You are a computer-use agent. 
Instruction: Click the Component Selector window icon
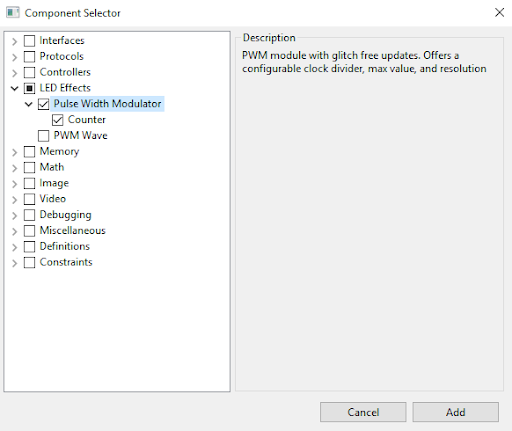[13, 13]
